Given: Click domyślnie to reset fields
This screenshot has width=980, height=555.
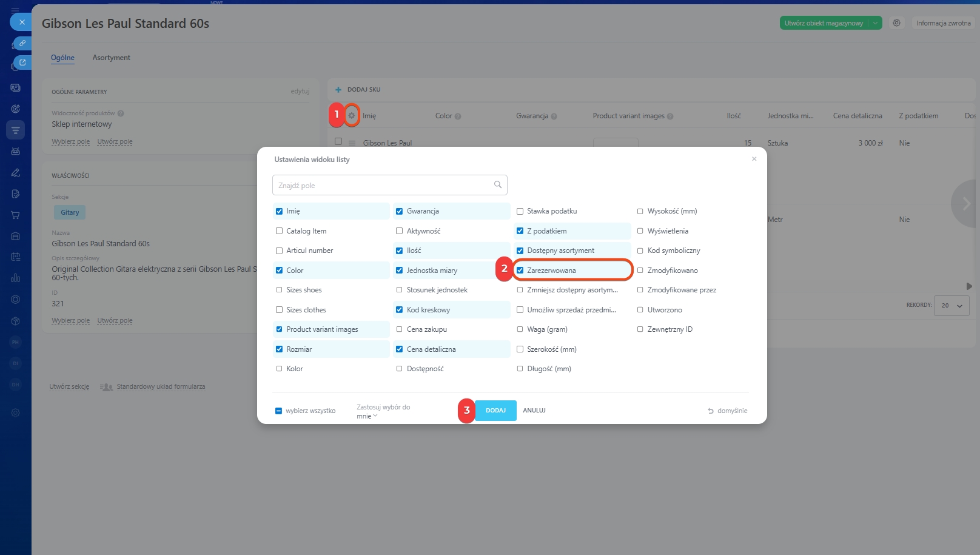Looking at the screenshot, I should point(732,411).
